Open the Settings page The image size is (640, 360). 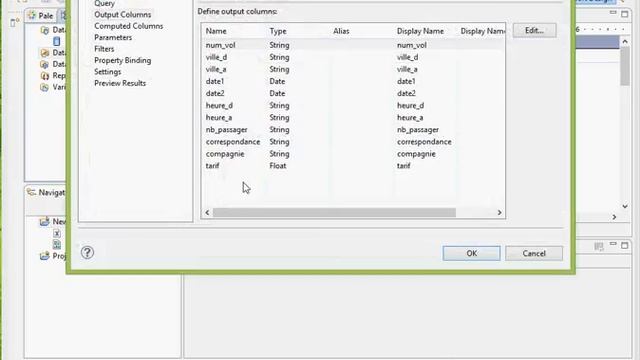tap(108, 71)
